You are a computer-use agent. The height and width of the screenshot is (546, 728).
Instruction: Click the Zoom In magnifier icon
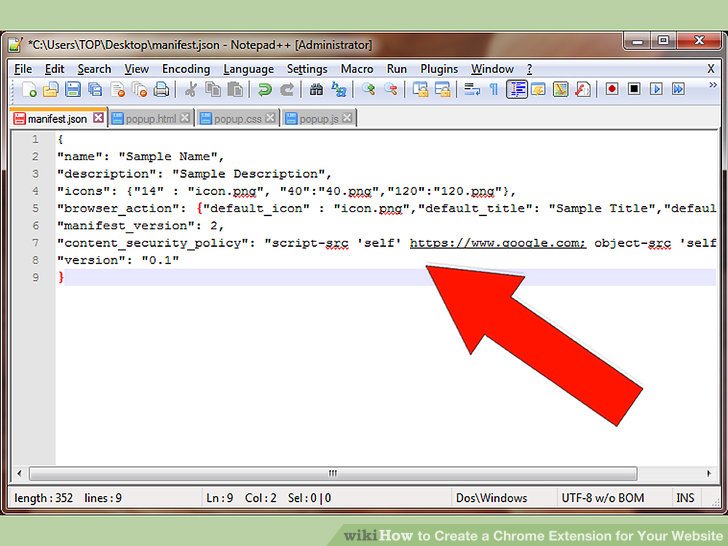(369, 89)
